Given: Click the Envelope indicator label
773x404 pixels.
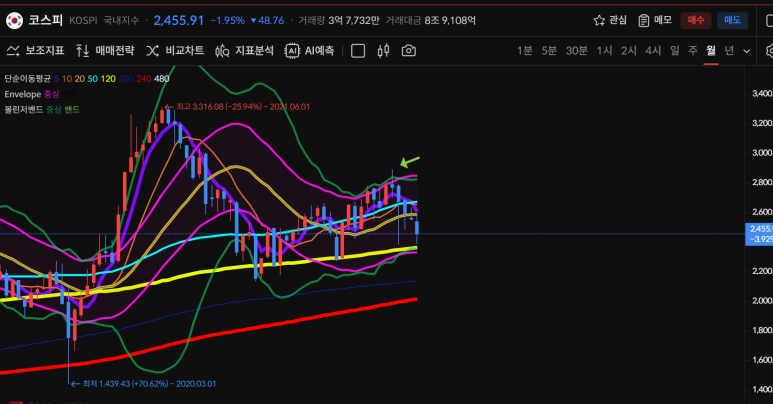Looking at the screenshot, I should point(23,94).
